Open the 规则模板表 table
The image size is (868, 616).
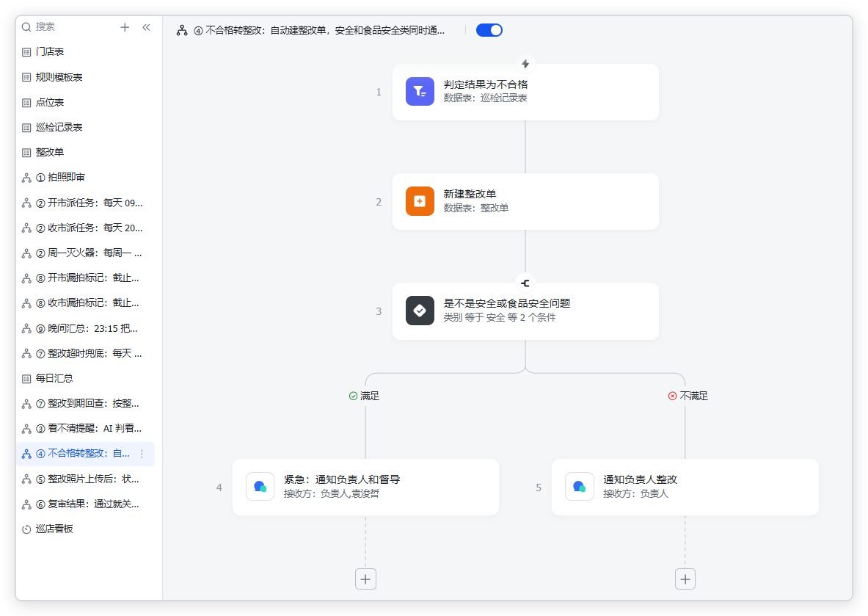click(x=86, y=77)
